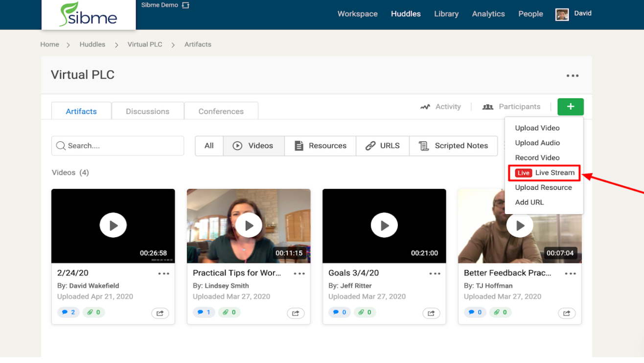Click the Sibme logo

(89, 14)
